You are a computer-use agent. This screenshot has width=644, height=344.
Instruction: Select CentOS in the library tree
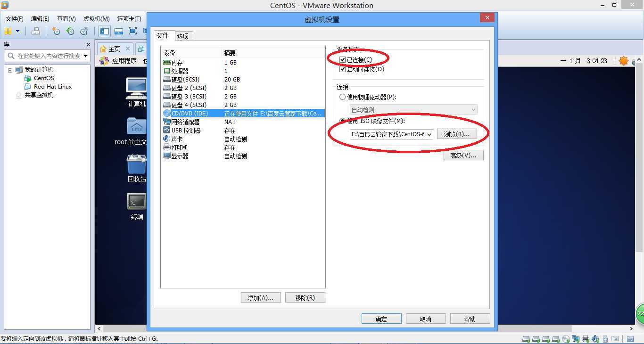[44, 78]
